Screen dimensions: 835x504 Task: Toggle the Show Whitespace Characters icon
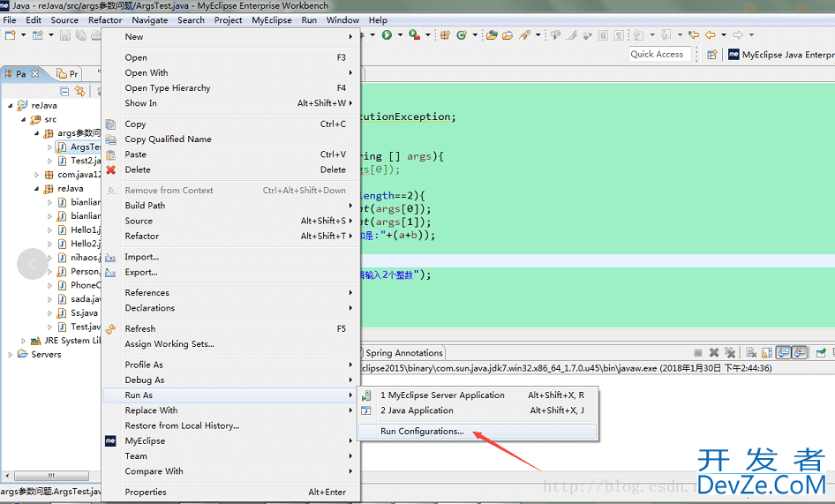point(618,35)
